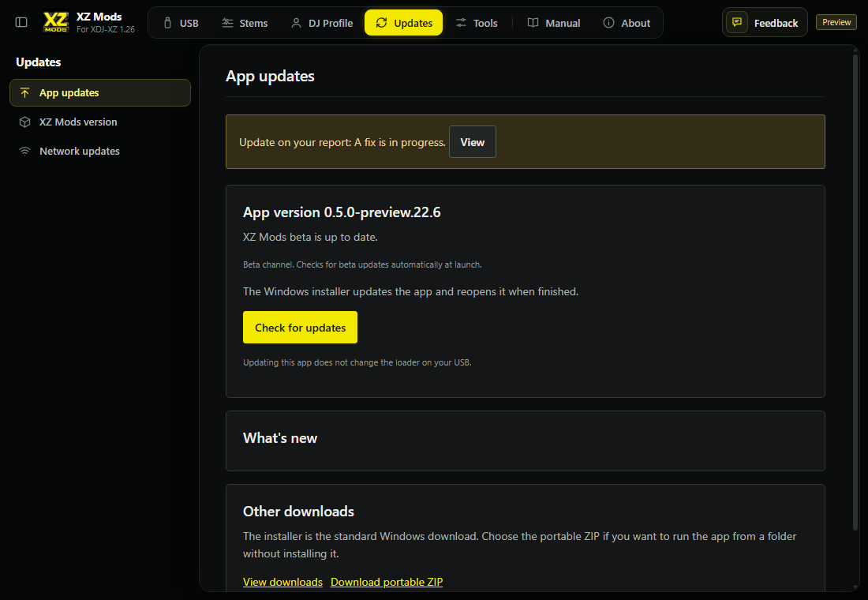The image size is (868, 600).
Task: Click the Feedback button
Action: [x=765, y=23]
